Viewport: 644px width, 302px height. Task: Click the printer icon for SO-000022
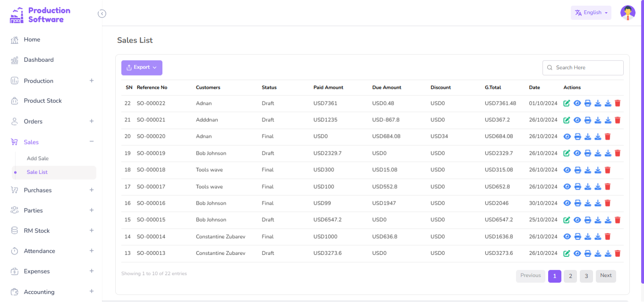coord(587,103)
